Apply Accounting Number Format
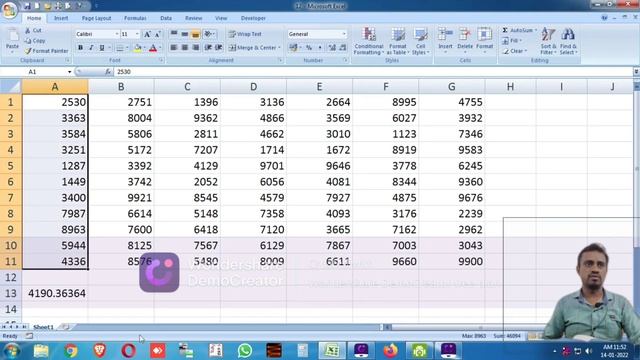640x360 pixels. click(x=293, y=48)
